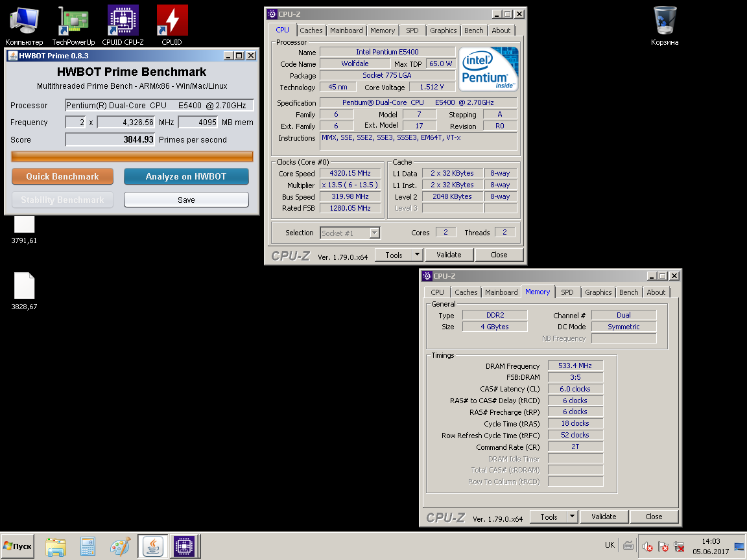Click Validate in lower CPU-Z window
This screenshot has width=747, height=560.
click(604, 517)
